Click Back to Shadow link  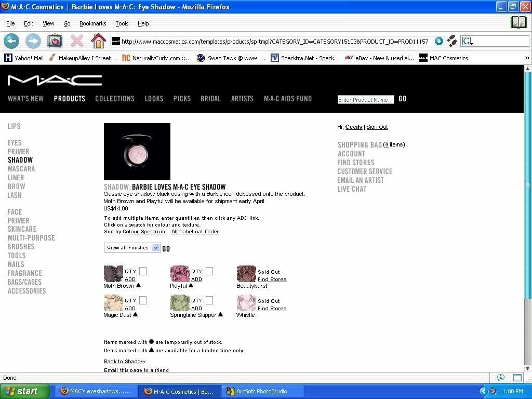coord(125,362)
